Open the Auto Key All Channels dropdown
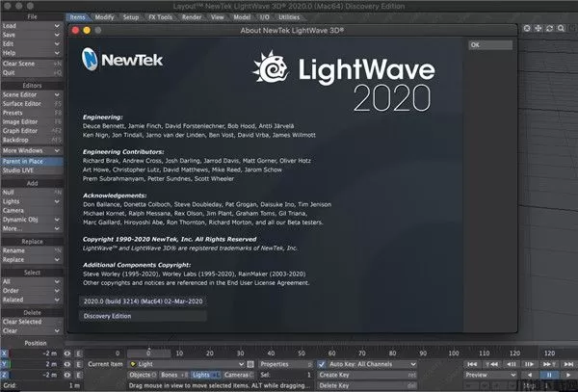This screenshot has height=392, width=578. (372, 364)
